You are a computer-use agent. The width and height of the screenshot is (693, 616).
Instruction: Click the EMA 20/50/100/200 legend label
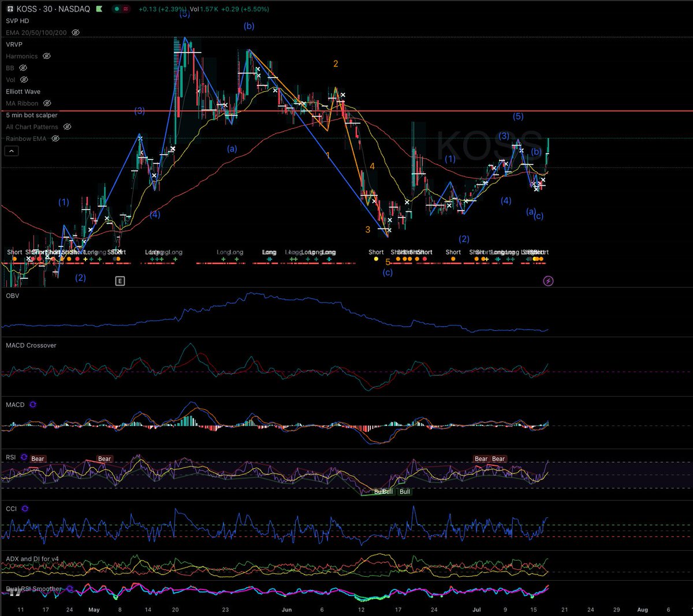36,33
